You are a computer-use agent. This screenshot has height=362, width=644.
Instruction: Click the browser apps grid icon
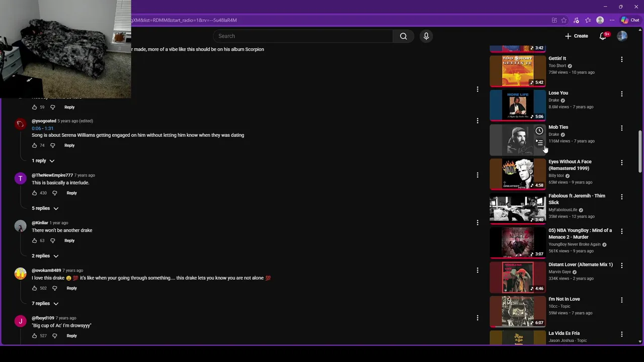tap(554, 20)
